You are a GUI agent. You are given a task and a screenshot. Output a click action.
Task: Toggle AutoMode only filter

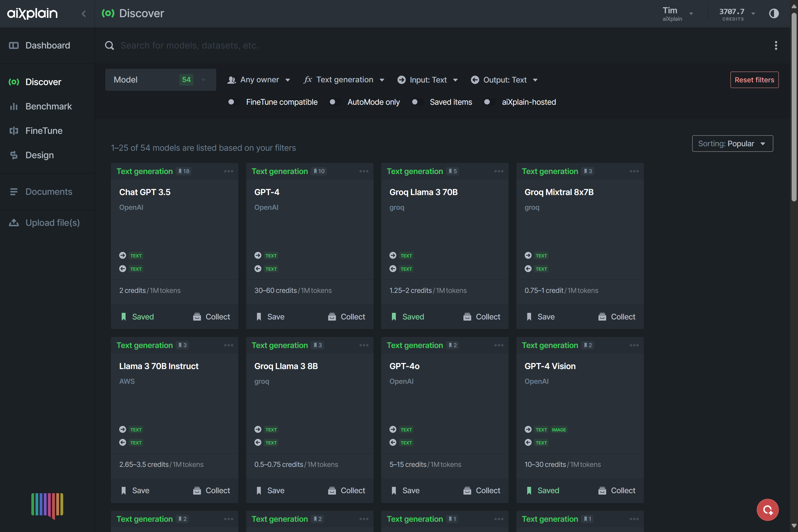pyautogui.click(x=335, y=102)
